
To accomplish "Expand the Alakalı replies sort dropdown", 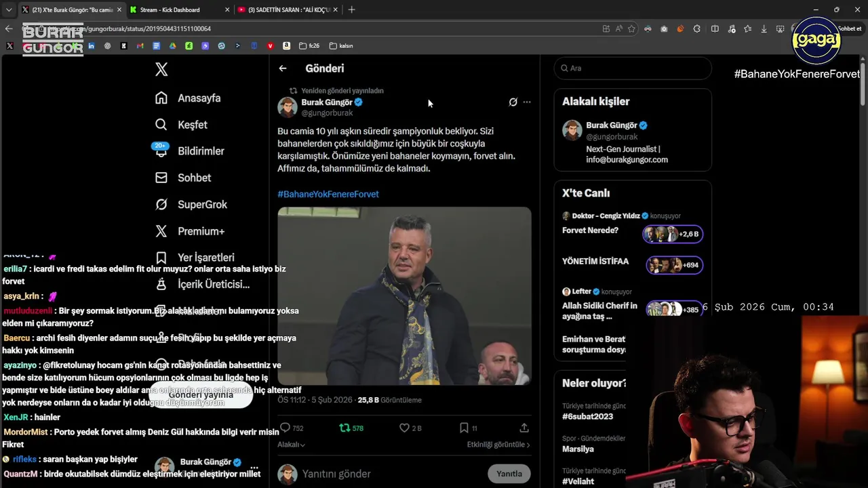I will pyautogui.click(x=291, y=445).
